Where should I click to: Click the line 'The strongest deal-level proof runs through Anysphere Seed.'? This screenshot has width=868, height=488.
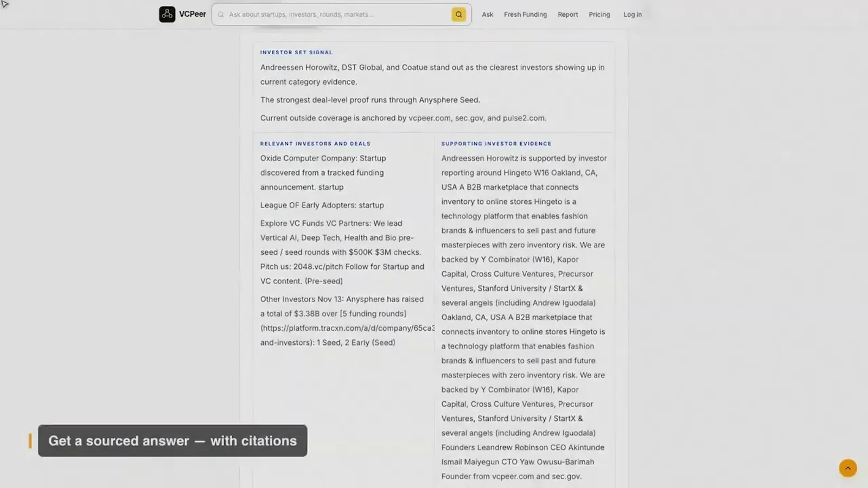[370, 100]
